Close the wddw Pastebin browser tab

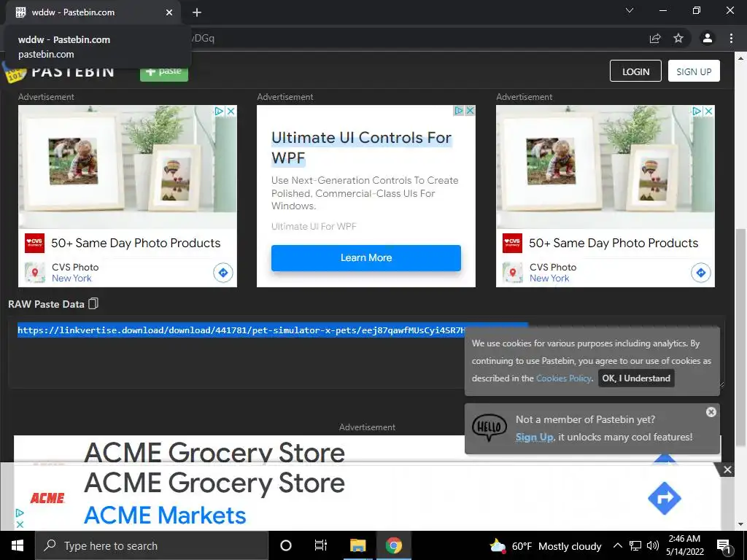pos(169,12)
